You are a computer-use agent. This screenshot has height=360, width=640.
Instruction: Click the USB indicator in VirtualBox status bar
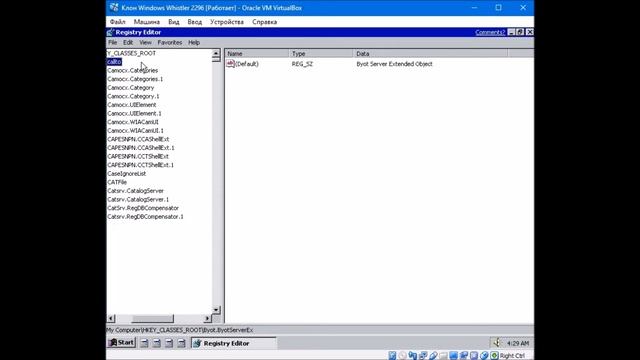click(x=433, y=356)
